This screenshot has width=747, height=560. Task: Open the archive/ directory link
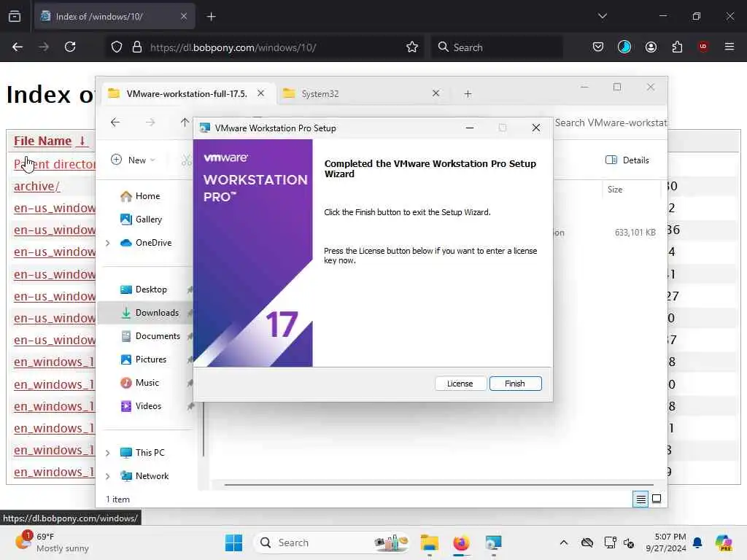[36, 186]
